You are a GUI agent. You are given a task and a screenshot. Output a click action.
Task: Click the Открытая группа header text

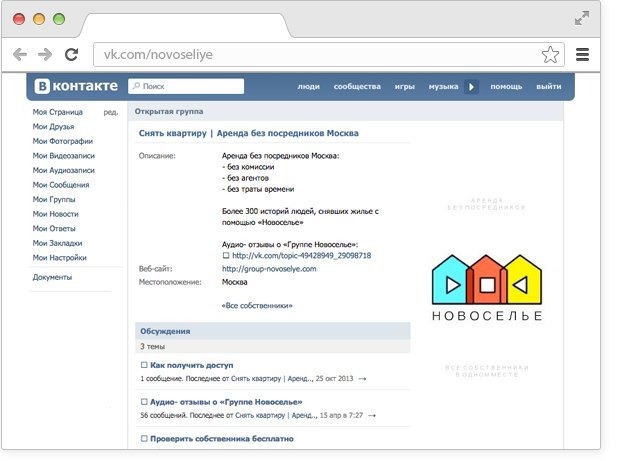169,111
